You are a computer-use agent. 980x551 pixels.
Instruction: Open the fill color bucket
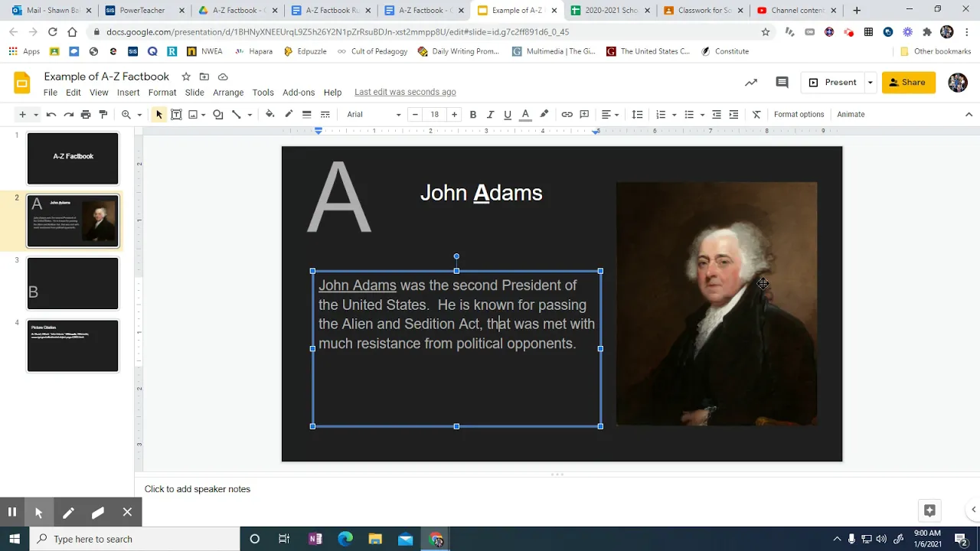click(269, 115)
